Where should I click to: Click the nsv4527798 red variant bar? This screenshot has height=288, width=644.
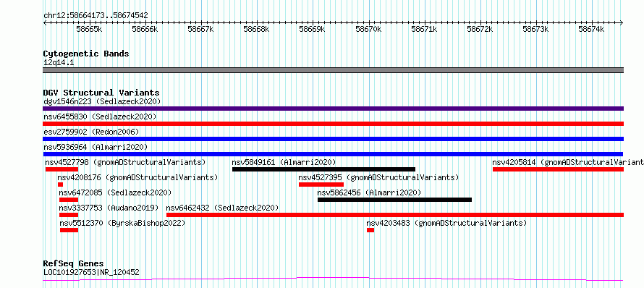click(x=62, y=169)
